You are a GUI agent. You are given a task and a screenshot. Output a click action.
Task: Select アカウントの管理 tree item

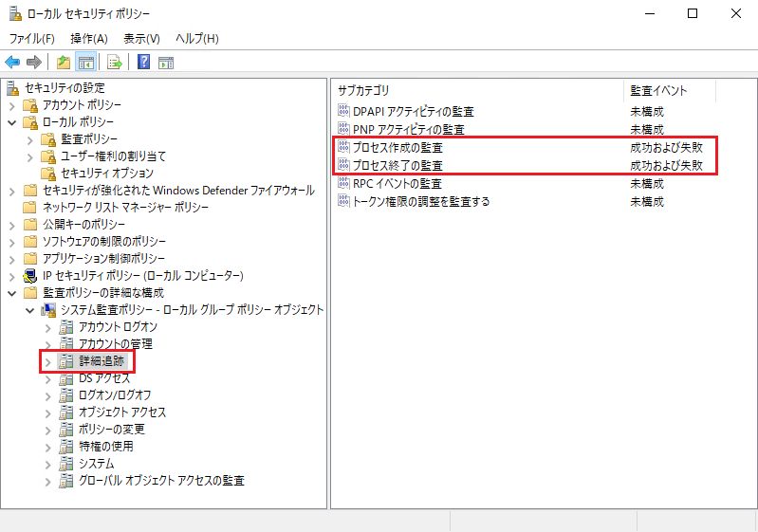click(x=116, y=344)
